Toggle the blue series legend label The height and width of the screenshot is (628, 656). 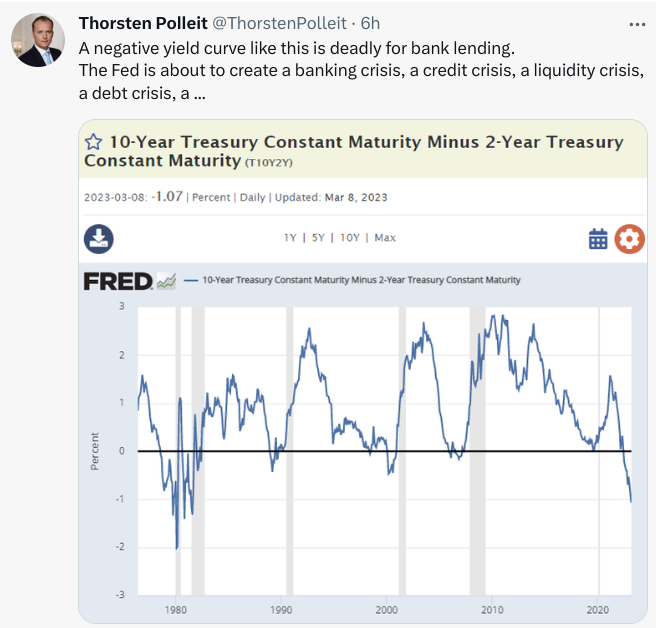pyautogui.click(x=360, y=280)
